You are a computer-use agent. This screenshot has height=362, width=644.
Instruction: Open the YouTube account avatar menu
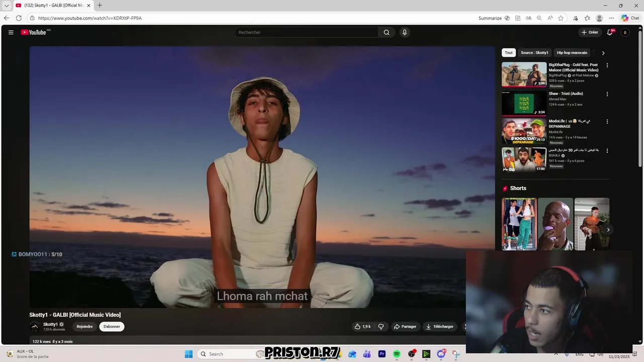point(625,32)
